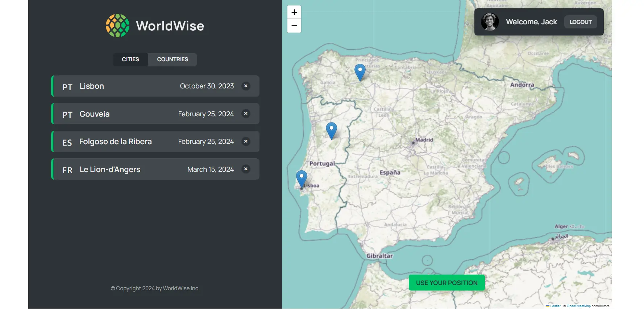Open the Gouveia city item
Viewport: 644px width, 309px height.
pyautogui.click(x=145, y=114)
